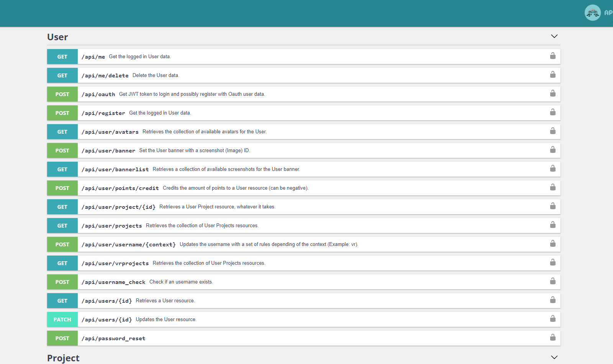
Task: Click the lock icon for /api/user/points/credit
Action: tap(552, 187)
